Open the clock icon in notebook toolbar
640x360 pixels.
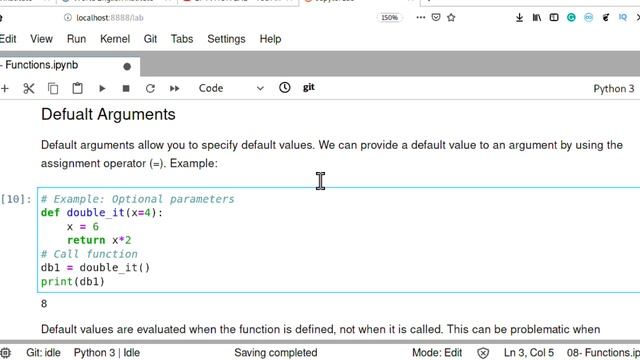click(x=284, y=87)
